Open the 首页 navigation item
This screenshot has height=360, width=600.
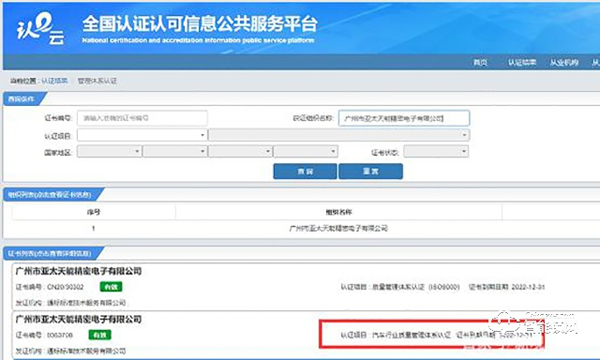[480, 62]
